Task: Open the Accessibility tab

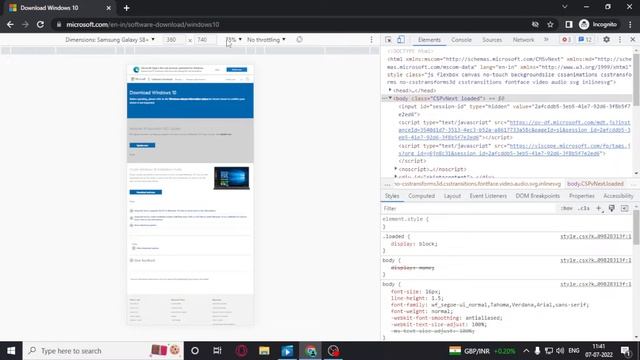Action: pyautogui.click(x=618, y=196)
